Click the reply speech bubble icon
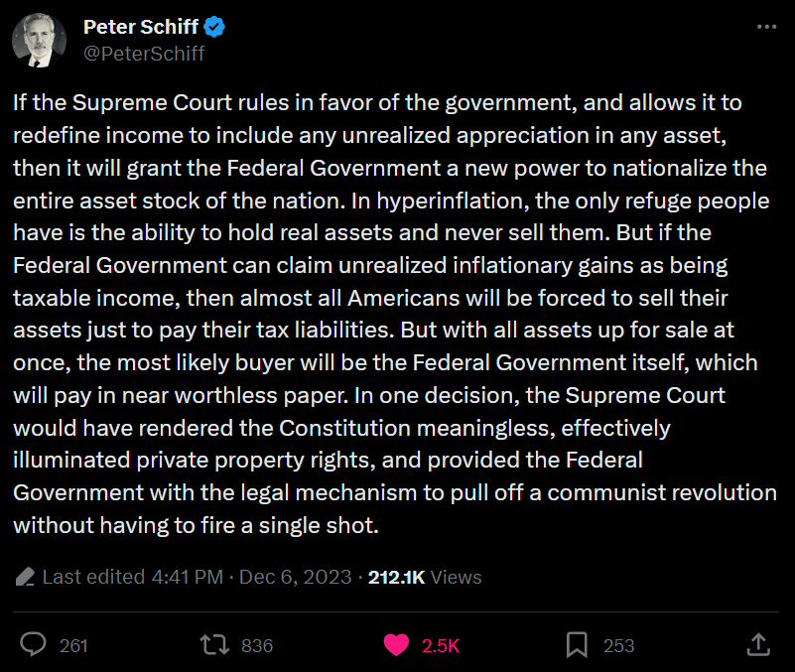 (x=34, y=645)
